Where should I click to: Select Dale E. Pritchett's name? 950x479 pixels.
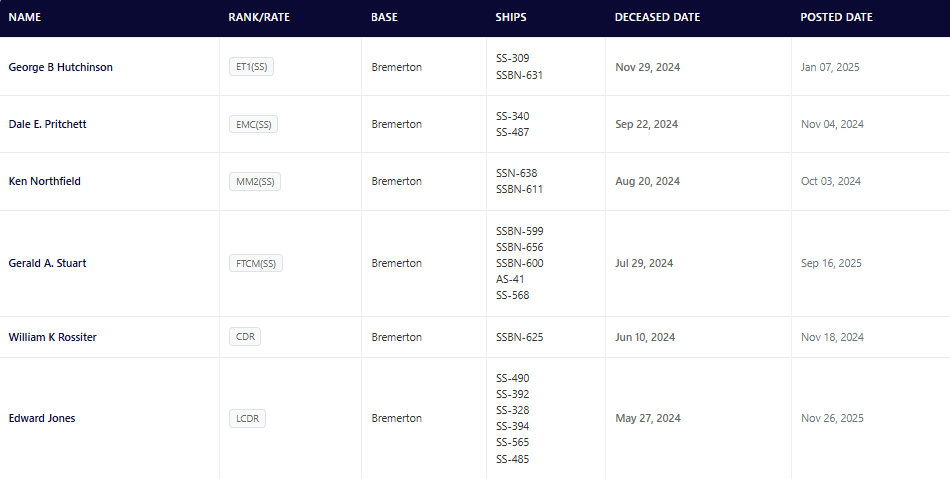pos(48,124)
